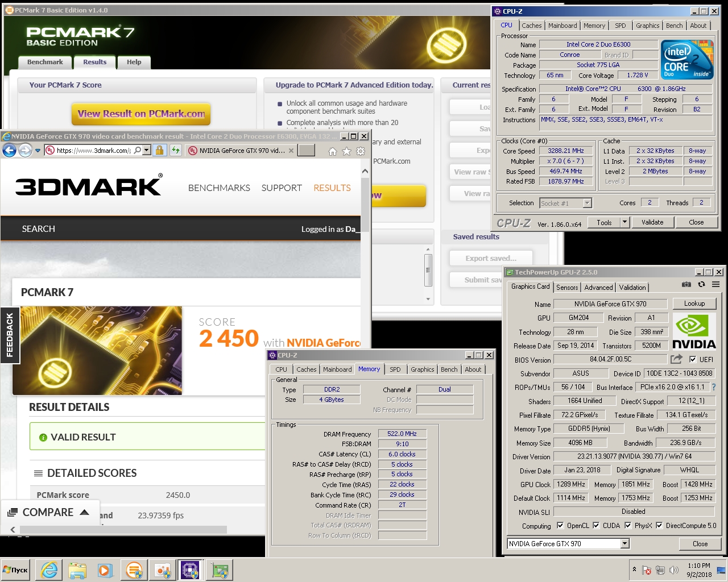Toggle OpenCL checkbox in GPU-Z
Viewport: 728px width, 582px height.
(560, 525)
